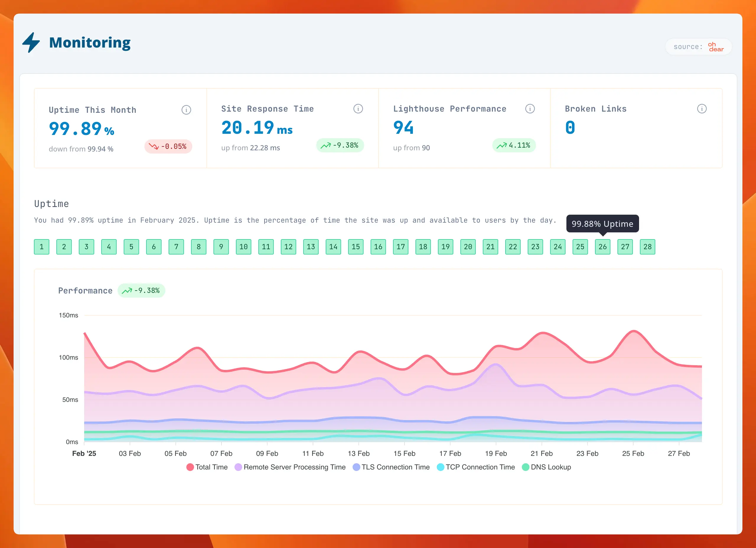Click 'up from 90' text
The height and width of the screenshot is (548, 756).
point(411,148)
